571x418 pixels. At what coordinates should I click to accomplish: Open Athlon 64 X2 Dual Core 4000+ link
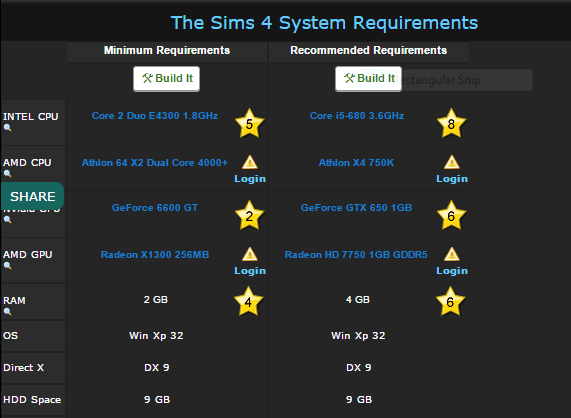(155, 162)
